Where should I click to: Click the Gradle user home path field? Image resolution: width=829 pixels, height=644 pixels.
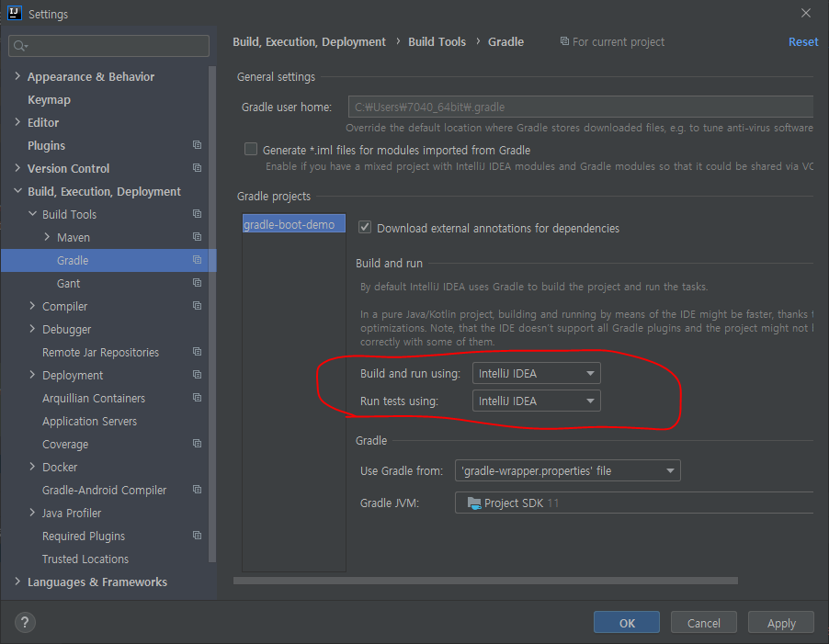pos(581,107)
